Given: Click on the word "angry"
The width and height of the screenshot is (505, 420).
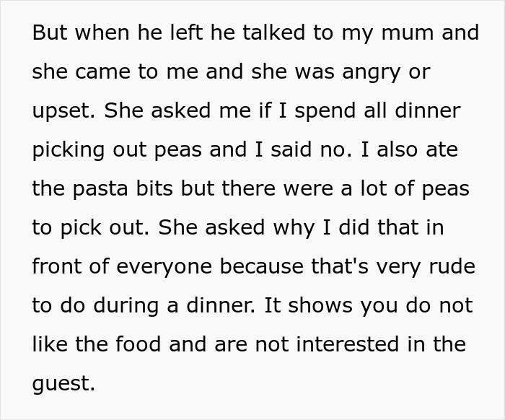Looking at the screenshot, I should [372, 72].
